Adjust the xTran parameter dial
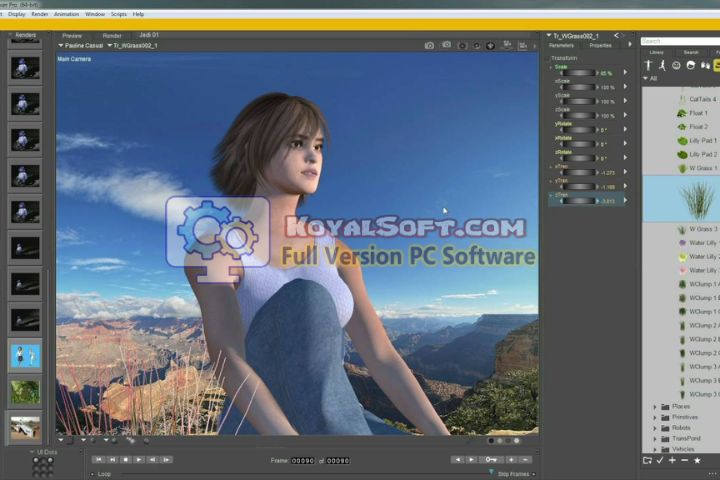Screen dimensions: 720x480 tap(579, 172)
